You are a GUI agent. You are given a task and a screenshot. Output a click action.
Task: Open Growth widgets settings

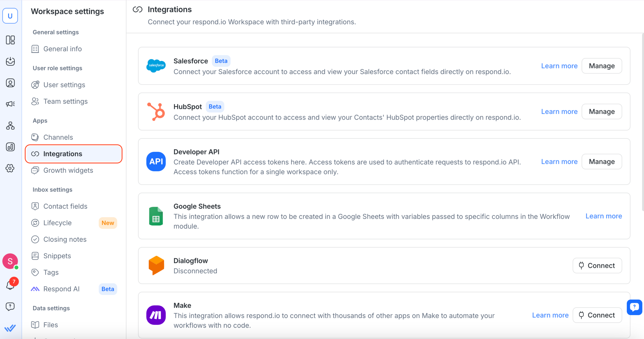click(x=68, y=170)
